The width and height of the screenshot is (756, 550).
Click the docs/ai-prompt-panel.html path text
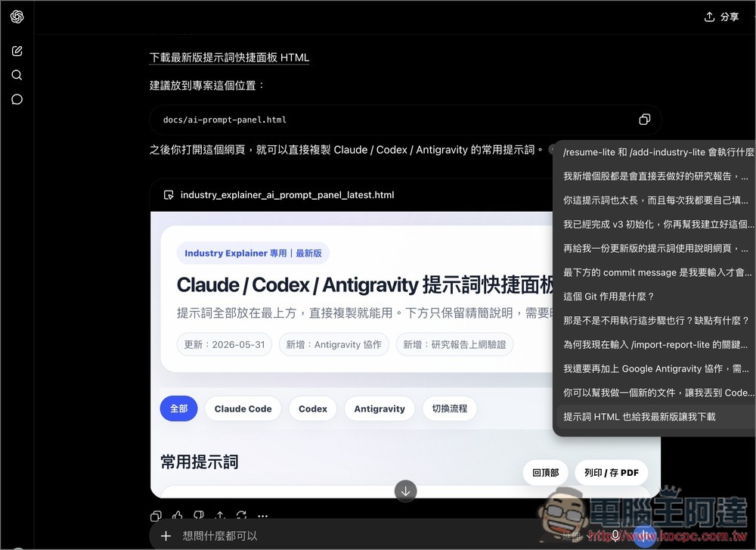pyautogui.click(x=225, y=120)
